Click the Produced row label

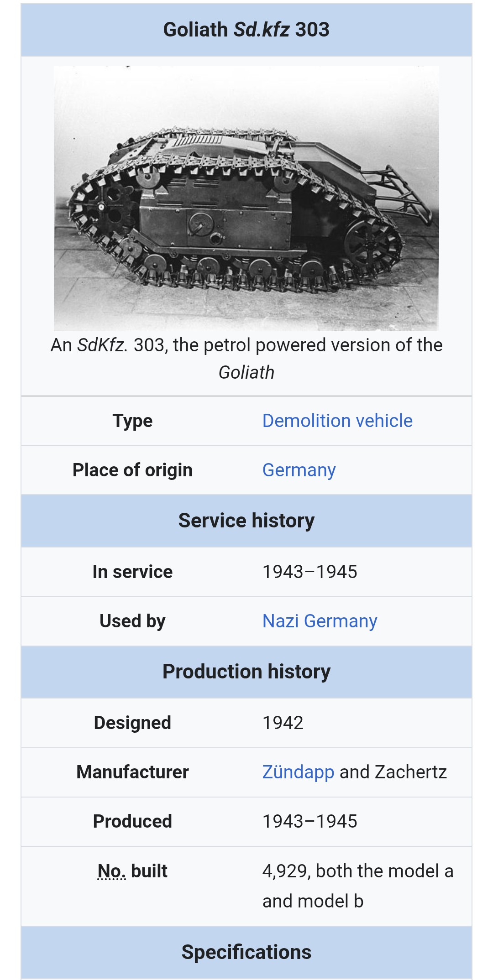132,821
